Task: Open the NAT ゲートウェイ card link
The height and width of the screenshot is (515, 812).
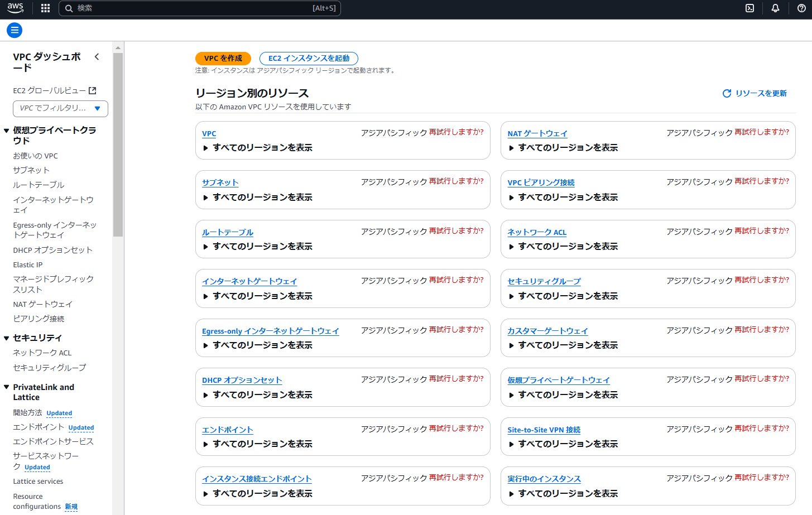Action: pyautogui.click(x=537, y=134)
